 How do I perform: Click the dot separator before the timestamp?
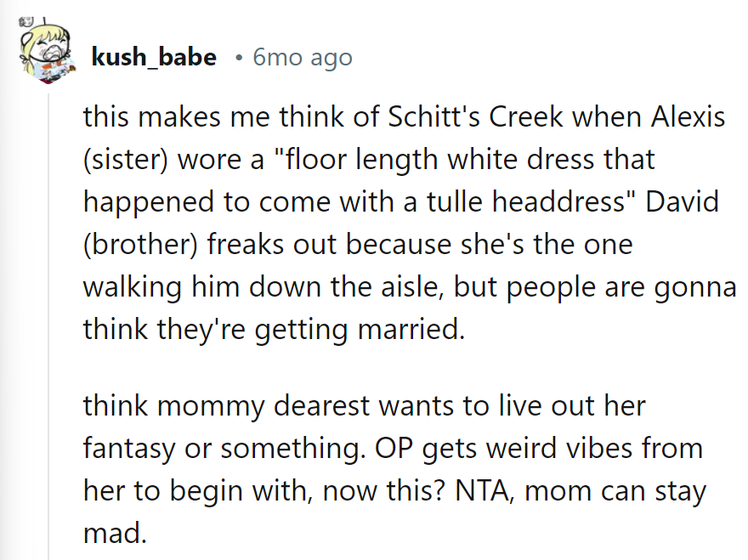(239, 59)
